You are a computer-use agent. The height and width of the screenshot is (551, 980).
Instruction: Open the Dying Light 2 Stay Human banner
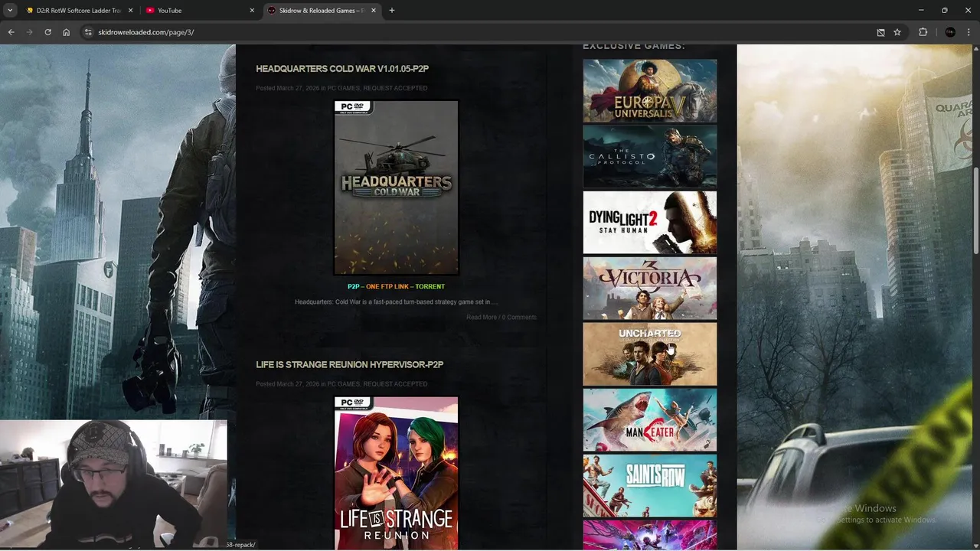point(650,222)
